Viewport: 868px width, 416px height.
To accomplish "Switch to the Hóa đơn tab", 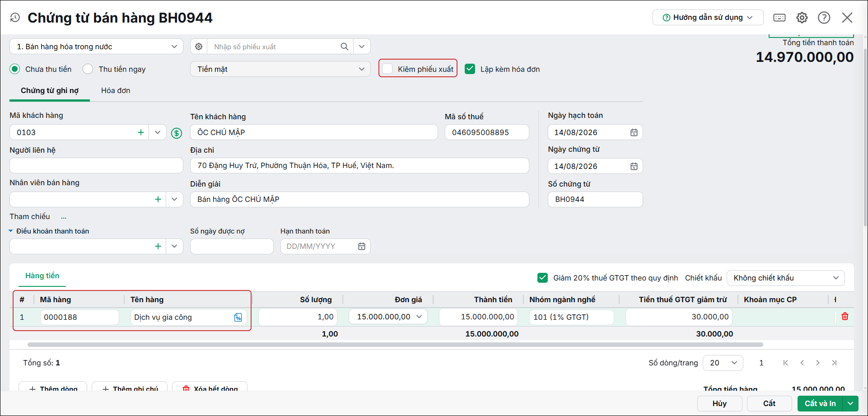I will [x=116, y=90].
